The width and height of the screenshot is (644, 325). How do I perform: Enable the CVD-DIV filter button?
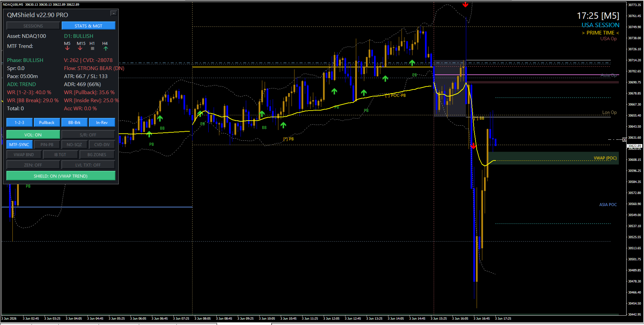(102, 145)
